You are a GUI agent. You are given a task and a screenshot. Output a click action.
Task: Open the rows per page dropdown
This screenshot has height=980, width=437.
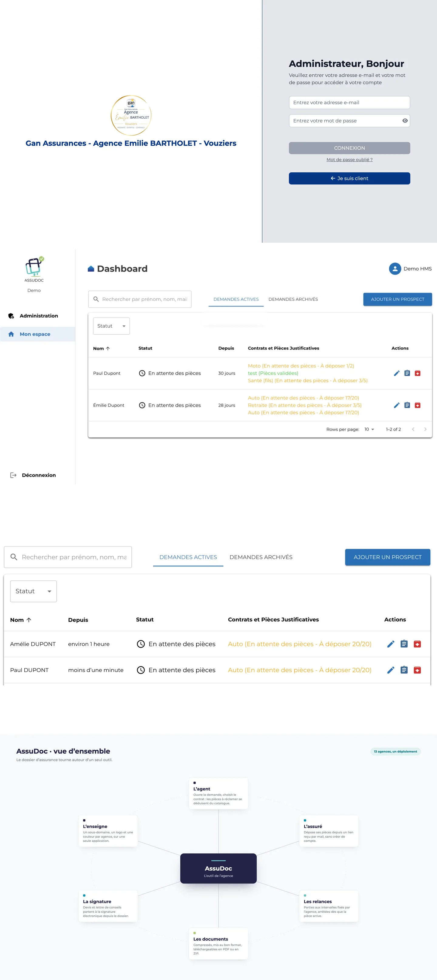[x=369, y=429]
